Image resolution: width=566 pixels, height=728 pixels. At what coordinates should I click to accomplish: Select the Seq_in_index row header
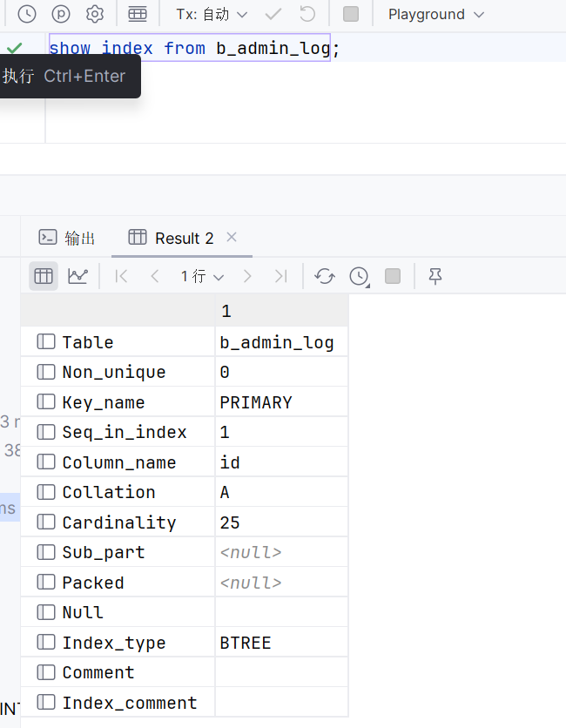[x=118, y=432]
